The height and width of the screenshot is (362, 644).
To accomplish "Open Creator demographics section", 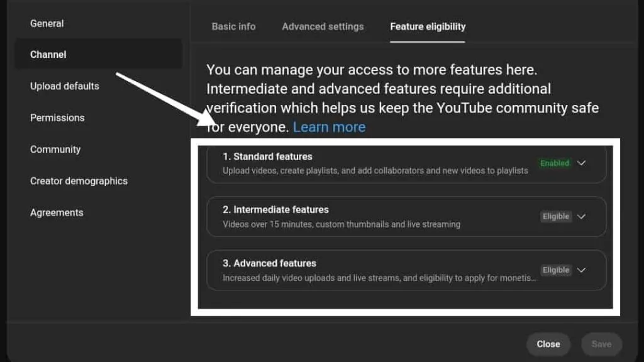I will (x=79, y=181).
